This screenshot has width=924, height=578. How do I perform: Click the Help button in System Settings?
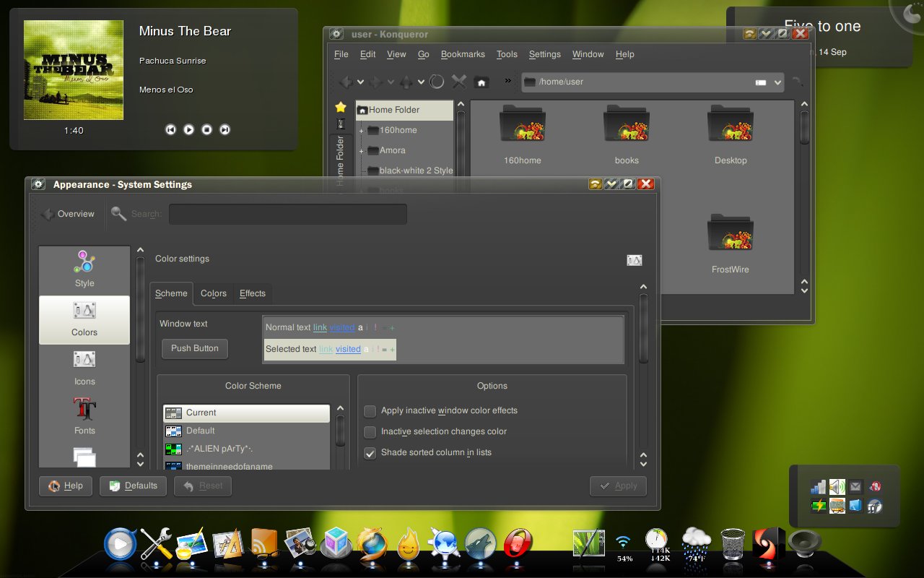point(66,486)
